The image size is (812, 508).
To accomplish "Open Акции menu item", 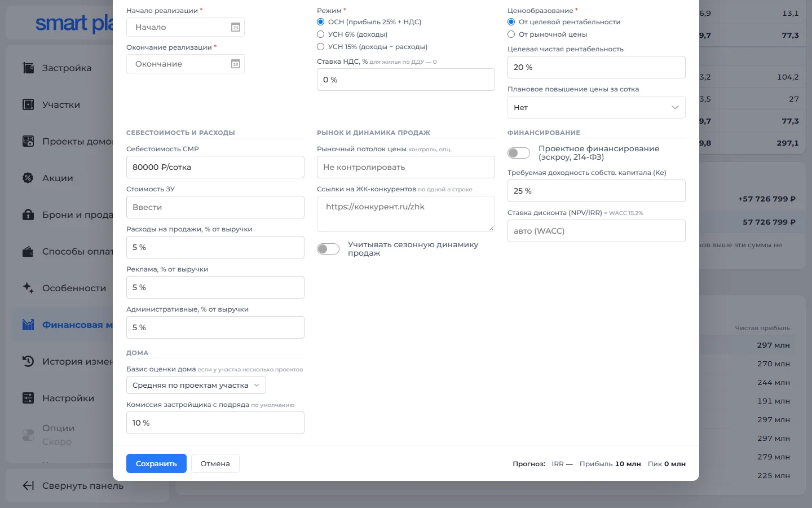I will coord(58,178).
